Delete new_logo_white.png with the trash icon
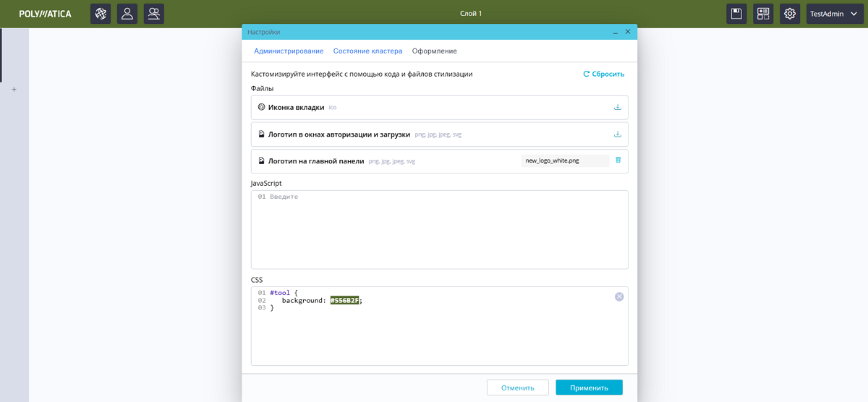868x402 pixels. coord(618,161)
